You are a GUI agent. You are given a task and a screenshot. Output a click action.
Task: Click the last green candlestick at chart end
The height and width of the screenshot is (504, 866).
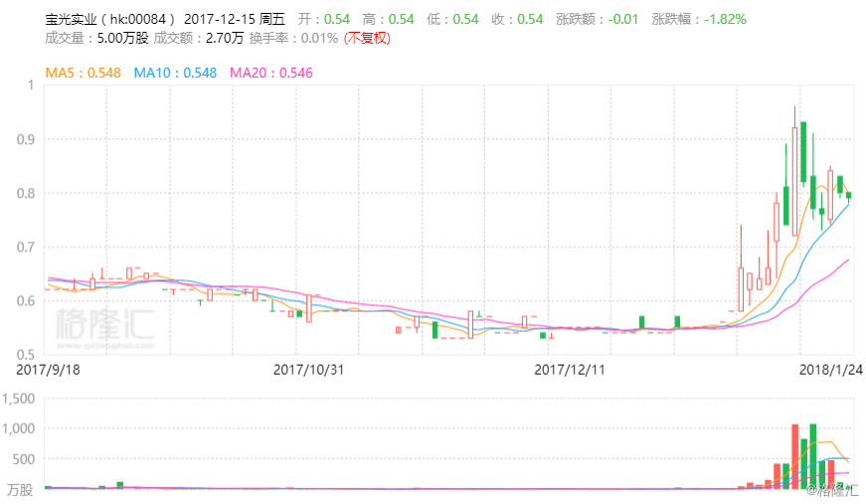coord(849,196)
